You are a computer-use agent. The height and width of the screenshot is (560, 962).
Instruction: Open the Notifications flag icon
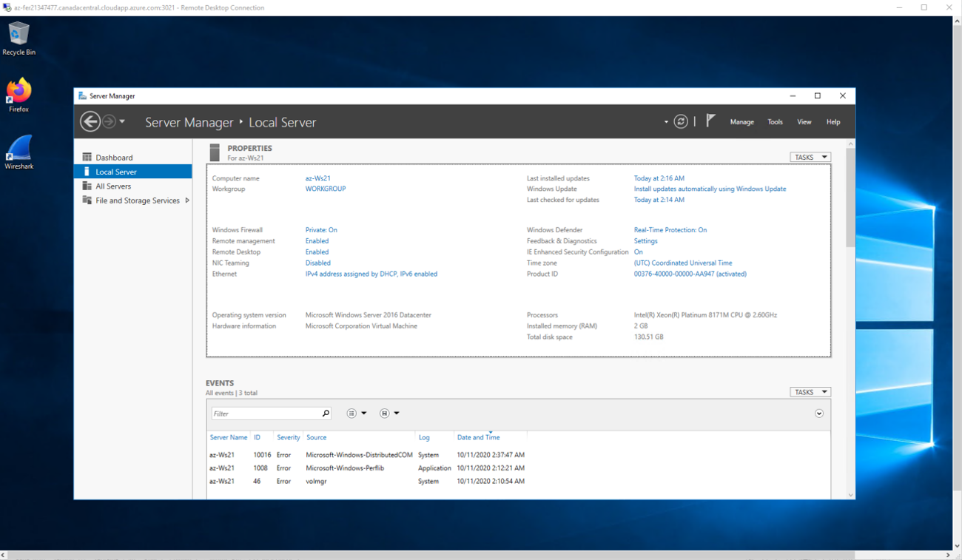[x=709, y=121]
